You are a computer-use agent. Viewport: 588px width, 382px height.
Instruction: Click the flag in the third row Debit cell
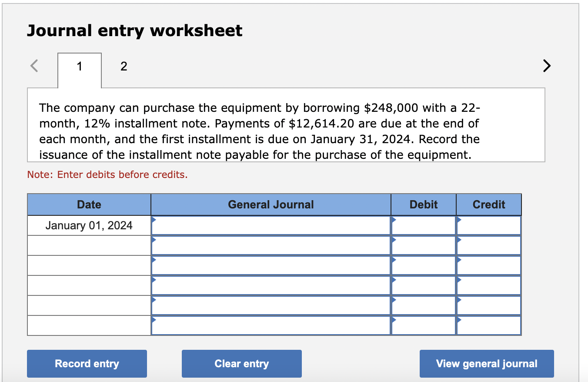pos(394,259)
